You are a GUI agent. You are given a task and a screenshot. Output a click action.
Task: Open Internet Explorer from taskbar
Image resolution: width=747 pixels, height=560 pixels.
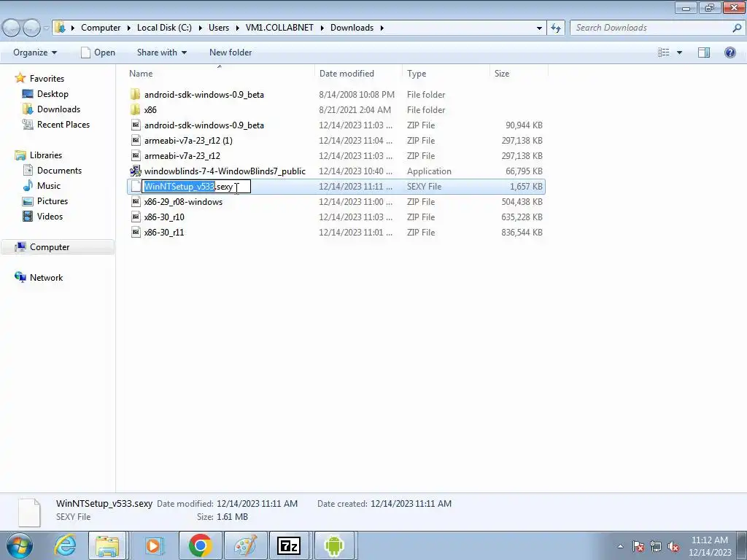coord(65,545)
